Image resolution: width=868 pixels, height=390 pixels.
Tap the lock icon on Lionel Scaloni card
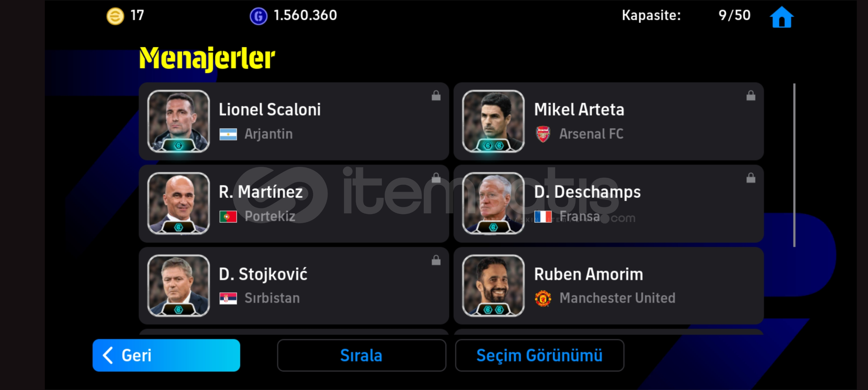[436, 95]
